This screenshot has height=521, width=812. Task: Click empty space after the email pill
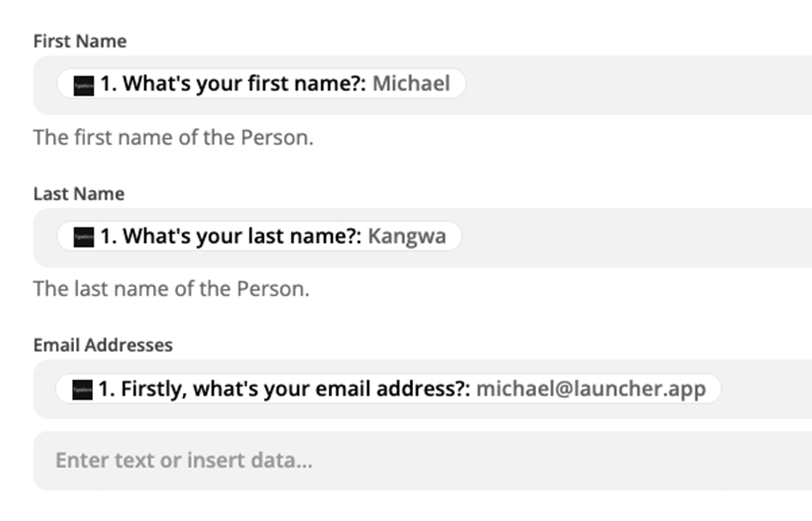pyautogui.click(x=767, y=389)
